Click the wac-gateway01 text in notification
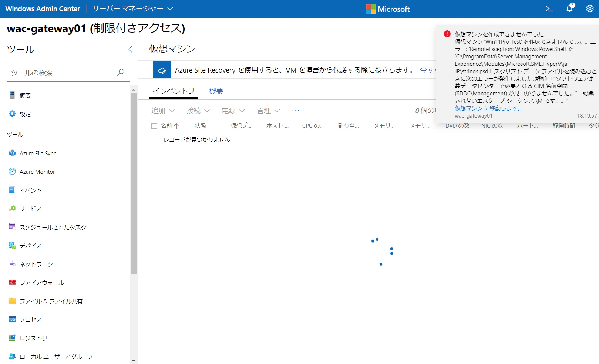The height and width of the screenshot is (364, 599). point(474,116)
